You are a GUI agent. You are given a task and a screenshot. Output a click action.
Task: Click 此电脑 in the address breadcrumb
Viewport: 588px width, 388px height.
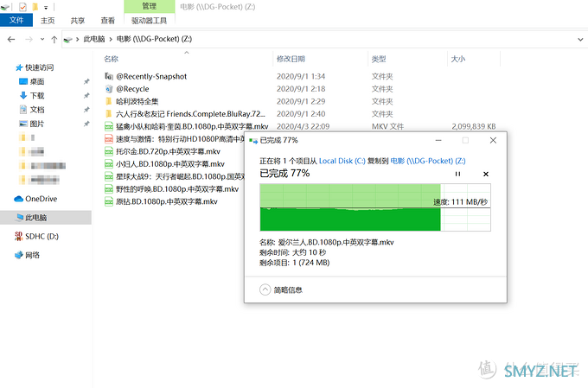93,39
